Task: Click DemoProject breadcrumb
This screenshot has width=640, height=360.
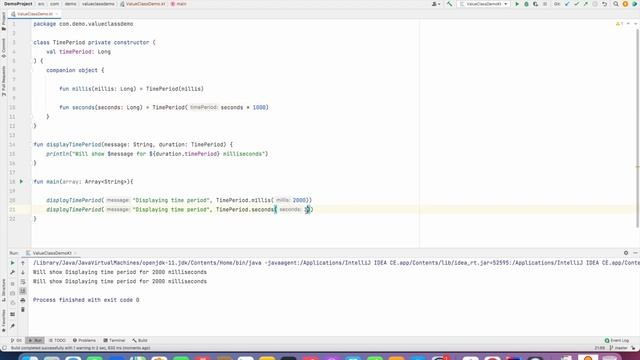Action: coord(18,4)
